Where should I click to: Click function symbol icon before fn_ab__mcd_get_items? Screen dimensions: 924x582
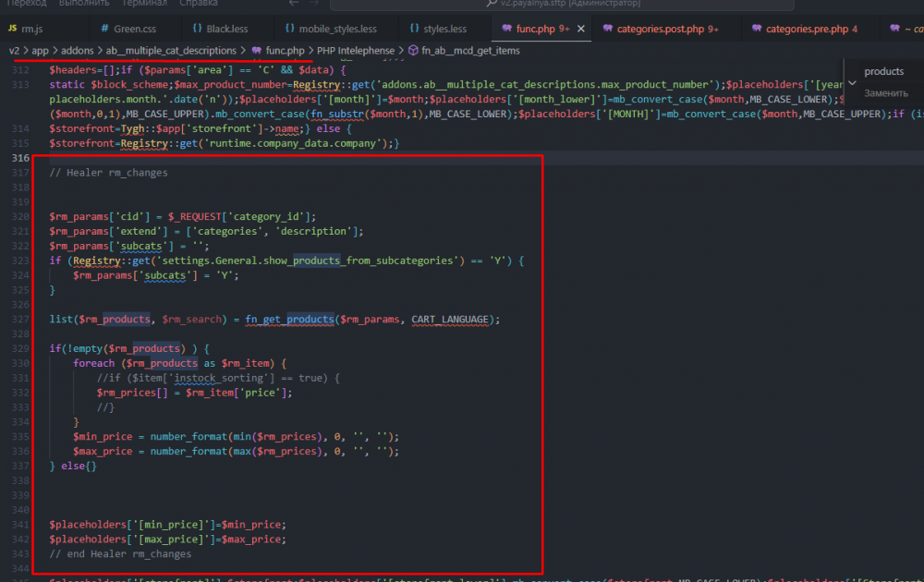413,50
